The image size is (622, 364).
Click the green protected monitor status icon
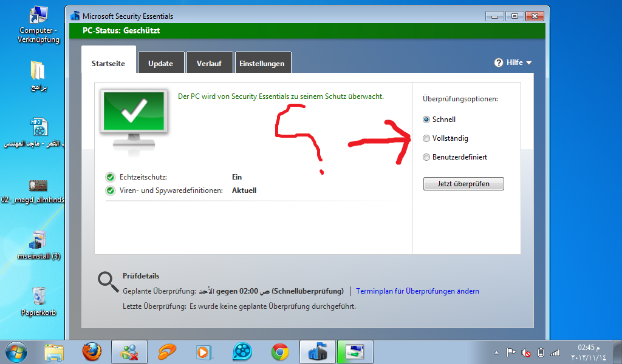(x=134, y=118)
